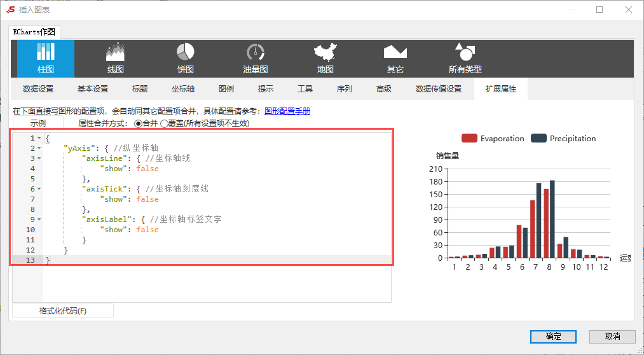The image size is (644, 355).
Task: Open the 数据设置 tab
Action: tap(38, 89)
